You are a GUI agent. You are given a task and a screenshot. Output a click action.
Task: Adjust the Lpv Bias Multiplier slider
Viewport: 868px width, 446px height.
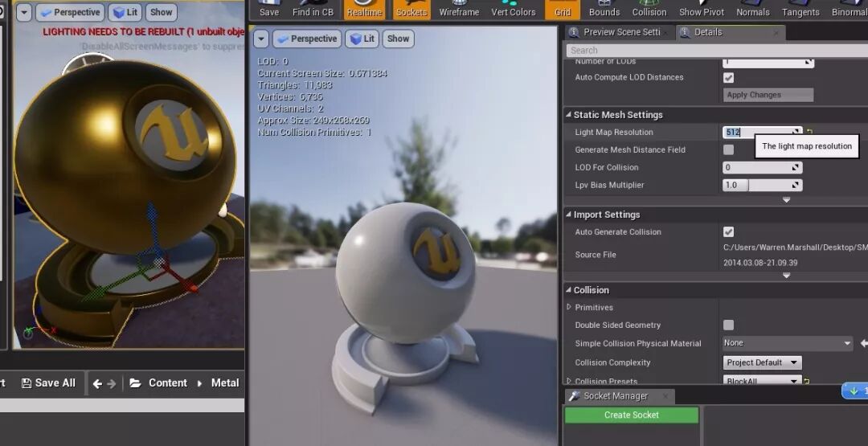pos(762,185)
